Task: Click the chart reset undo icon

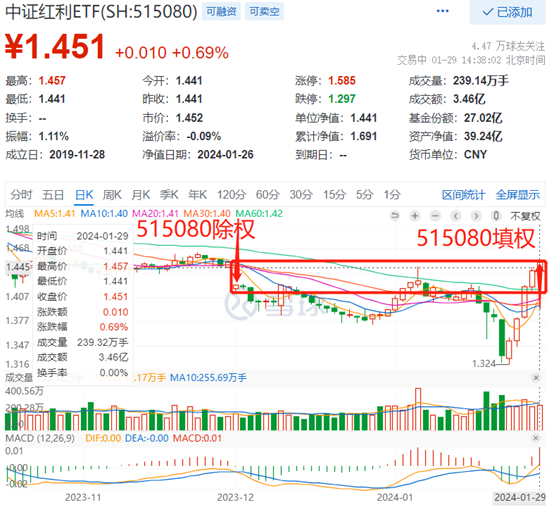Action: coord(395,216)
